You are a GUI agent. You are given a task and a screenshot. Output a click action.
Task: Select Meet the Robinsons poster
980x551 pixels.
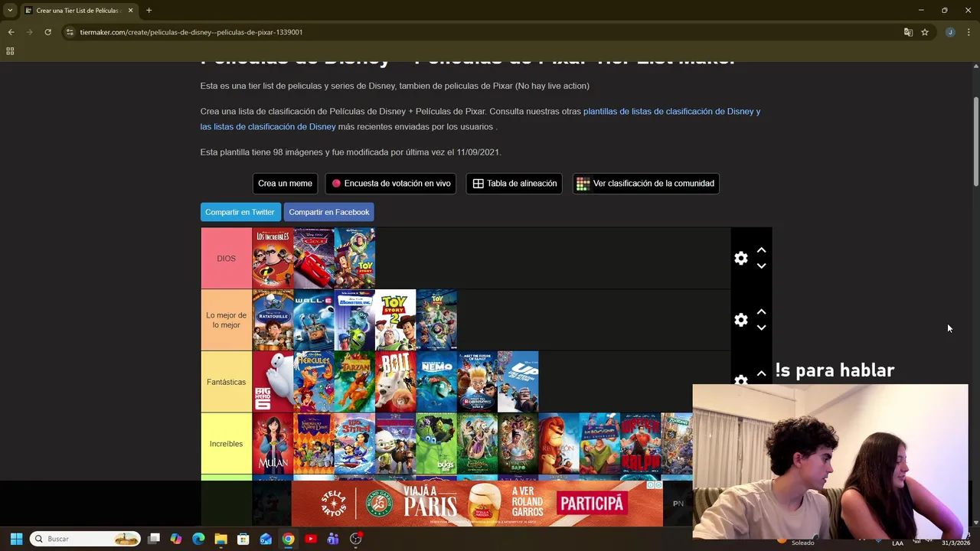click(x=477, y=382)
